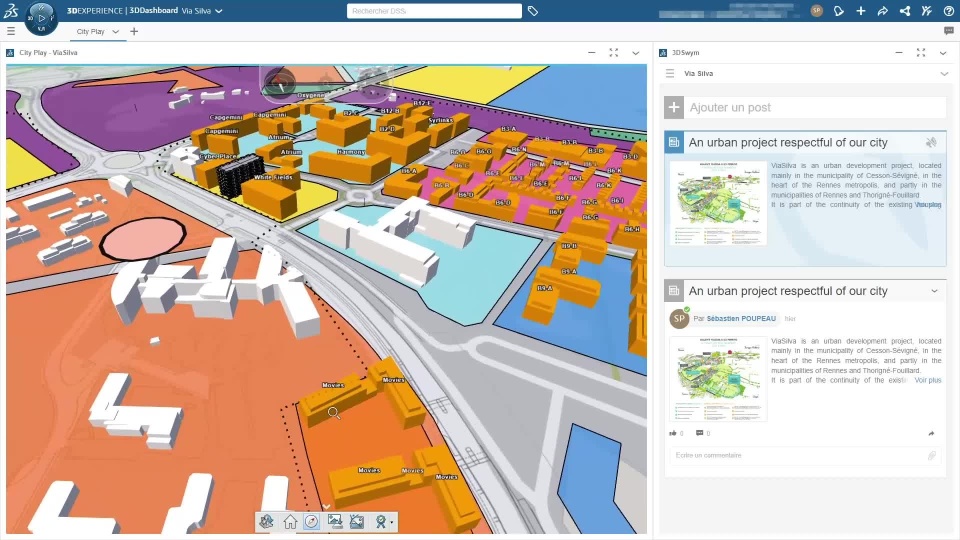Viewport: 960px width, 540px height.
Task: Select the Cyber Place building label on the map
Action: click(218, 156)
